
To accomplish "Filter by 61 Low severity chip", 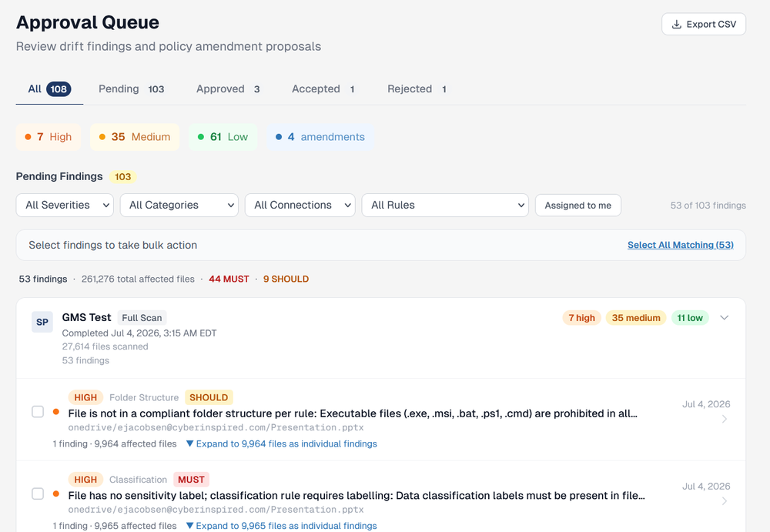I will pyautogui.click(x=223, y=136).
